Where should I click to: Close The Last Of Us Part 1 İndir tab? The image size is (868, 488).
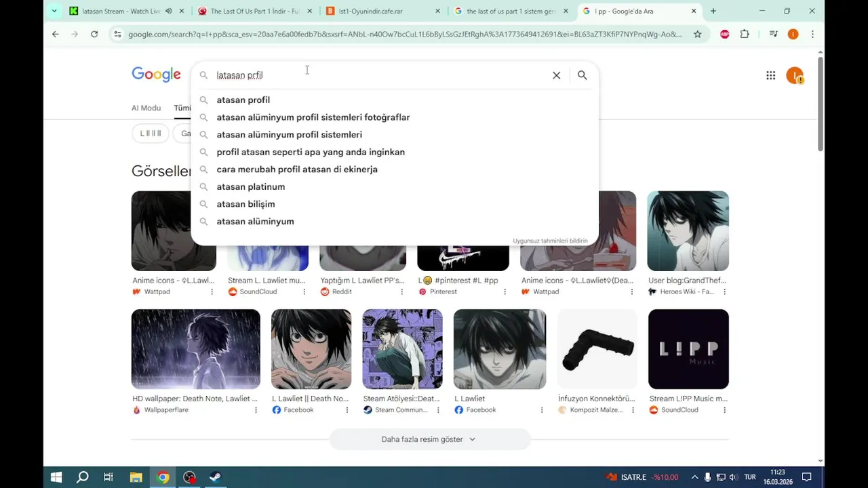309,11
